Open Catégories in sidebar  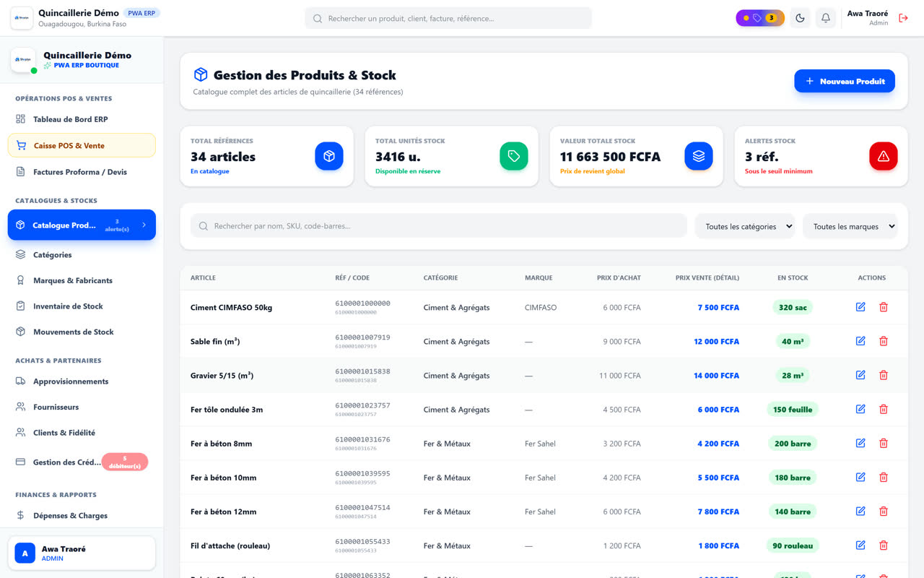click(82, 254)
